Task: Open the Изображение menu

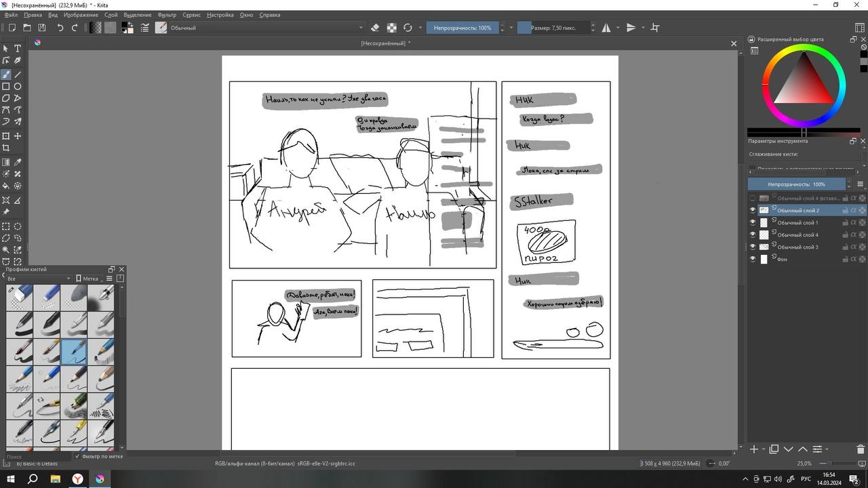Action: pyautogui.click(x=81, y=14)
